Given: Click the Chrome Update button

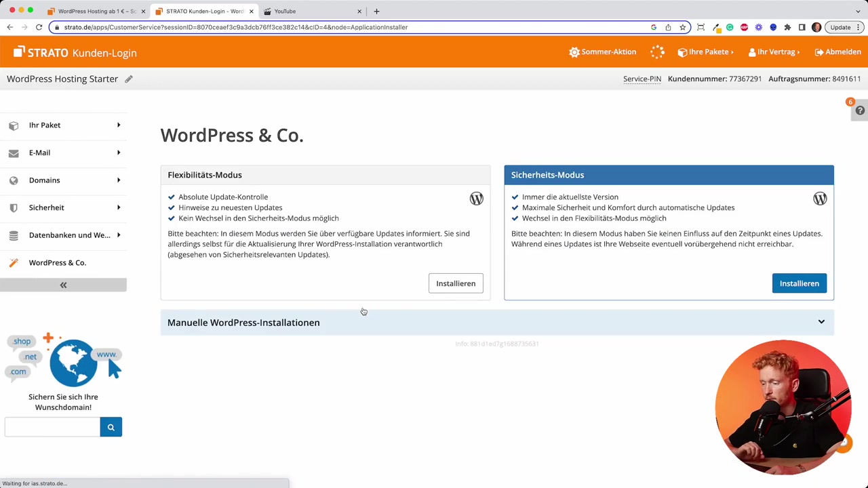Looking at the screenshot, I should [845, 27].
